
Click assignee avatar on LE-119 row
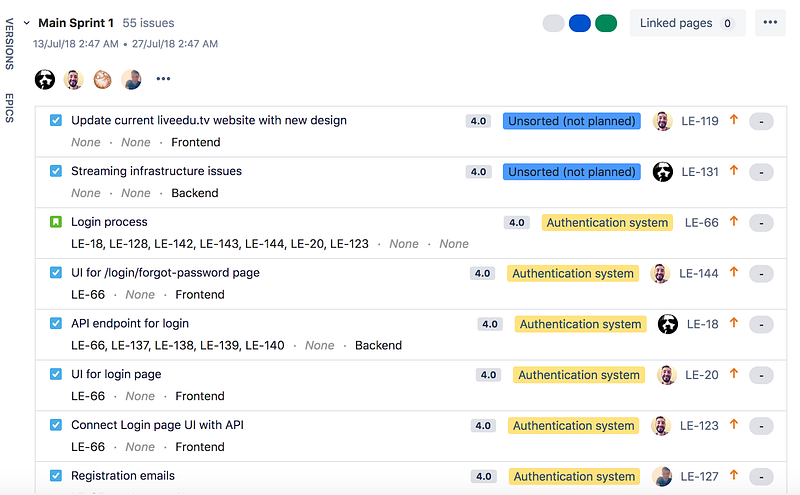point(662,121)
